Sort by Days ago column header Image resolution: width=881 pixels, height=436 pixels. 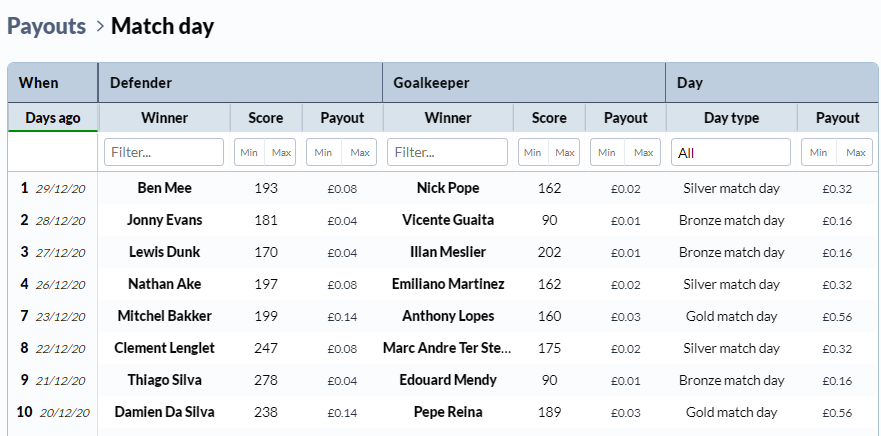(53, 117)
